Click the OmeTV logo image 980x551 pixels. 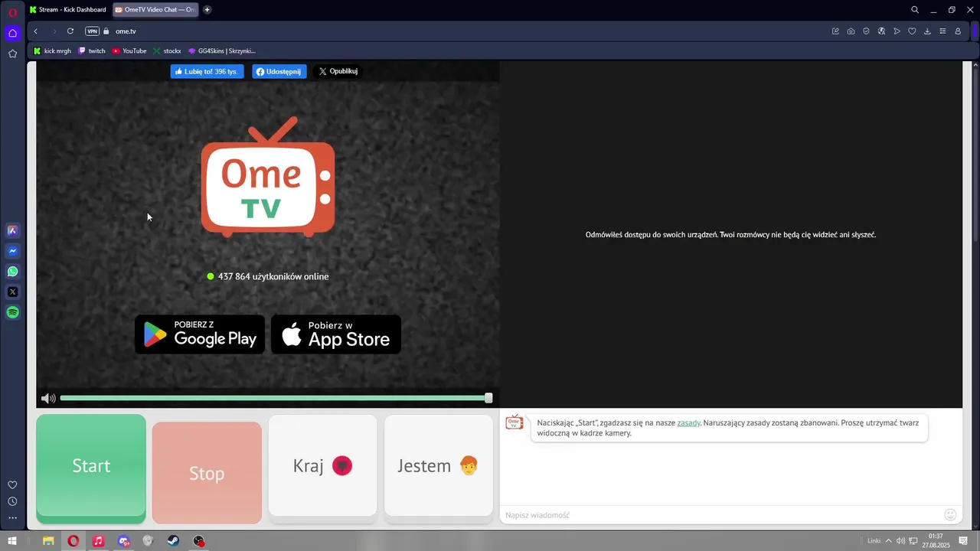268,178
